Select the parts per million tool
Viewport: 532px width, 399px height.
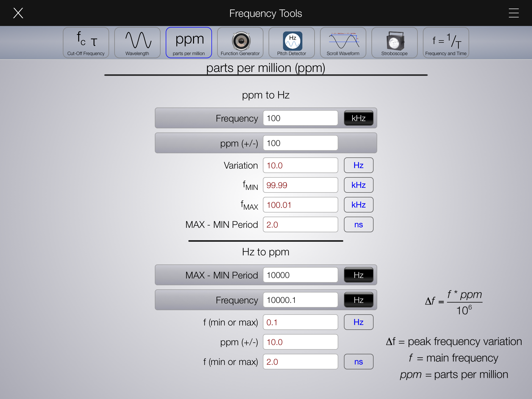click(x=189, y=43)
